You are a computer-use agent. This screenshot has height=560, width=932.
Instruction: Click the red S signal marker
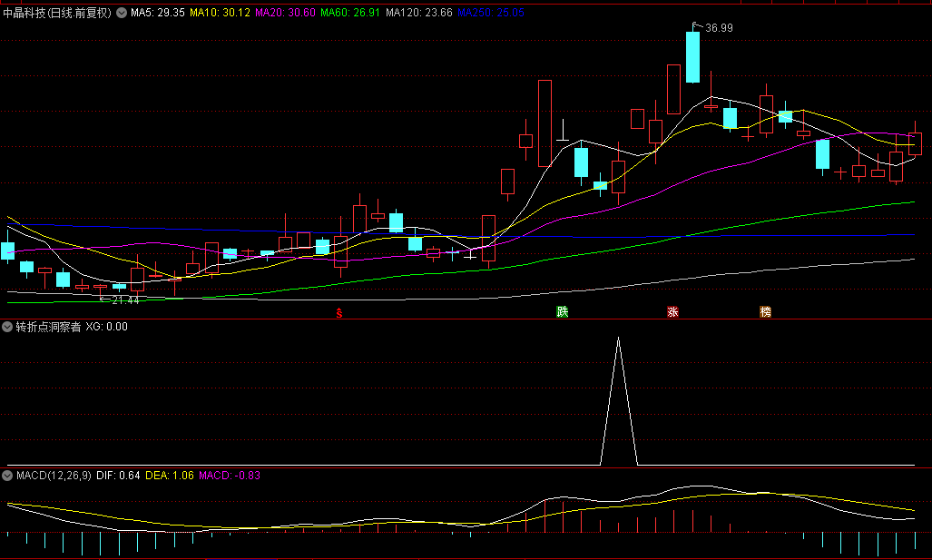339,313
